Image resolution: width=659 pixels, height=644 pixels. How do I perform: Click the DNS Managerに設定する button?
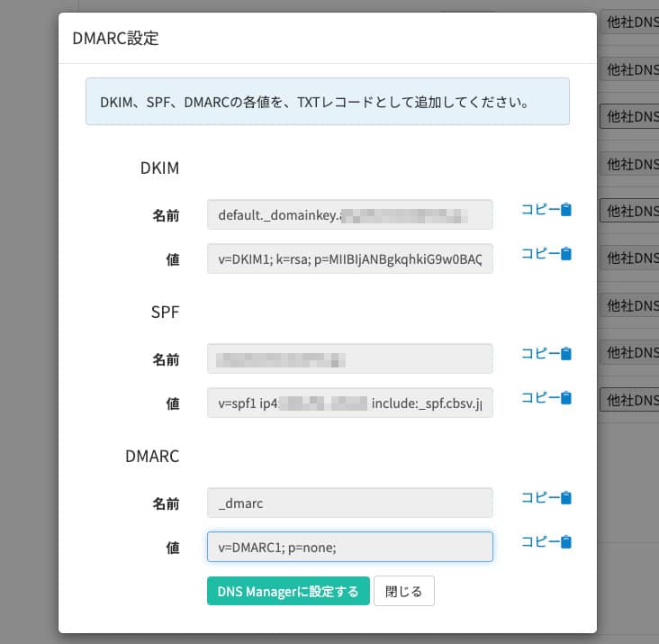coord(288,591)
